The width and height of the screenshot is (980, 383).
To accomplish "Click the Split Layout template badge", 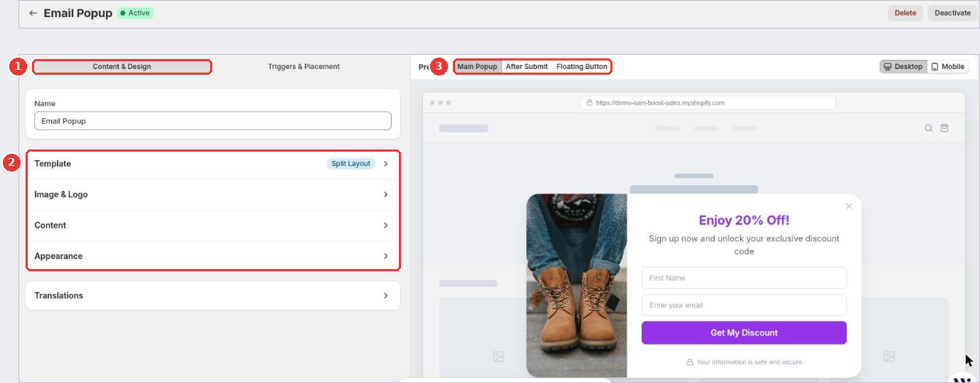I will tap(351, 164).
